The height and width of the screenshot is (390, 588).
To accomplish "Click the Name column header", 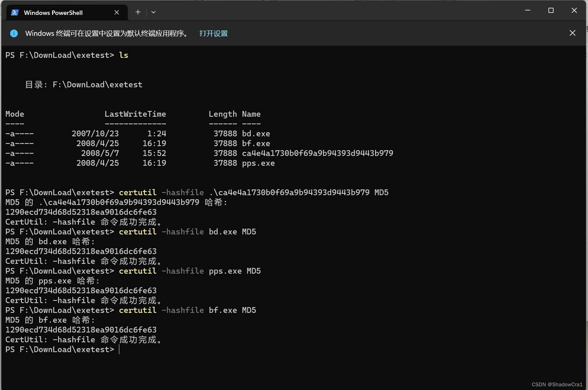I will click(251, 114).
